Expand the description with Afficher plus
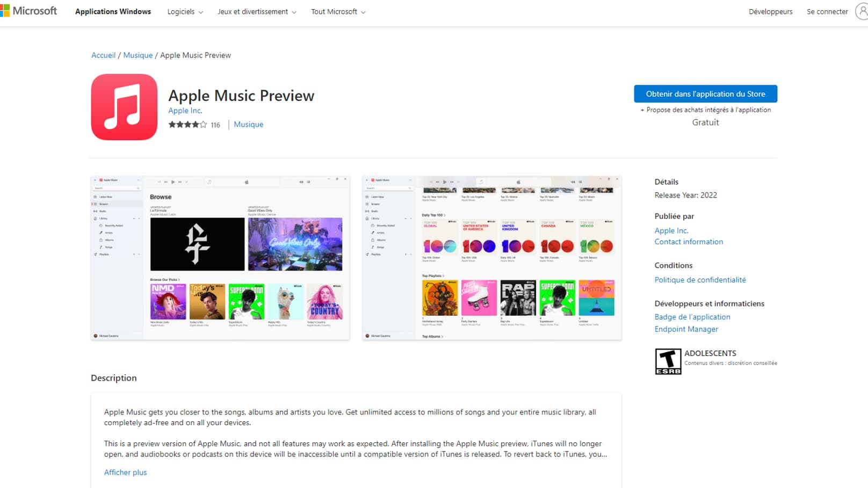Viewport: 868px width, 488px height. [125, 472]
